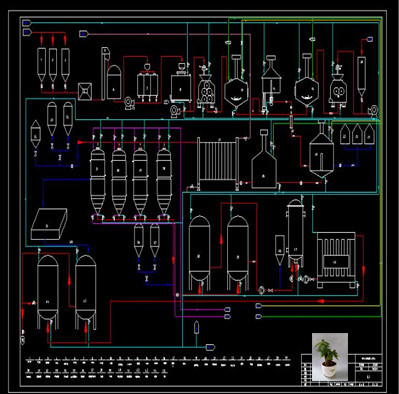Click the conical-bottom vessel with internal pipe

point(321,150)
